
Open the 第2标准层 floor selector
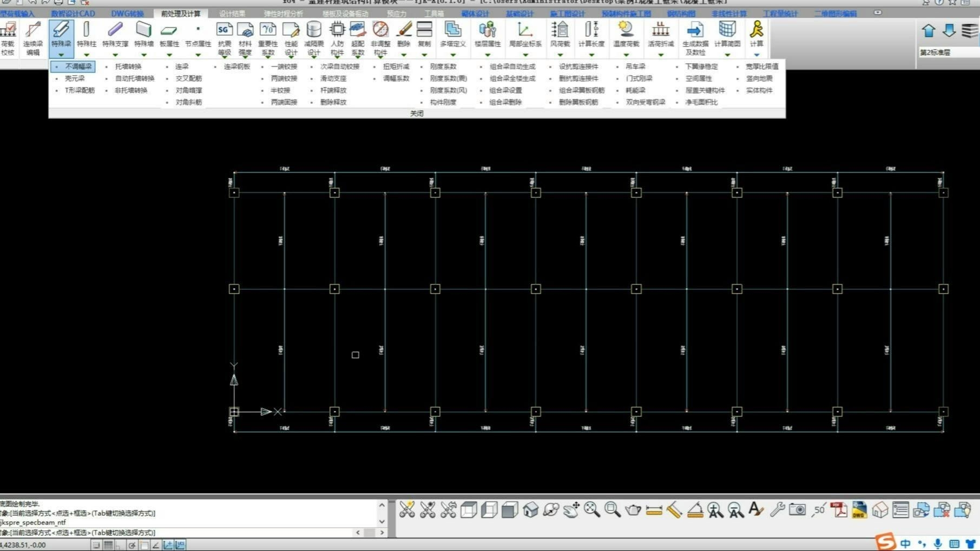pyautogui.click(x=948, y=52)
